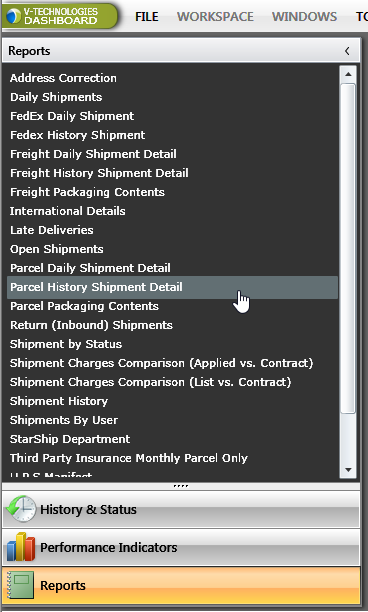
Task: Select the Address Correction report
Action: coord(63,78)
